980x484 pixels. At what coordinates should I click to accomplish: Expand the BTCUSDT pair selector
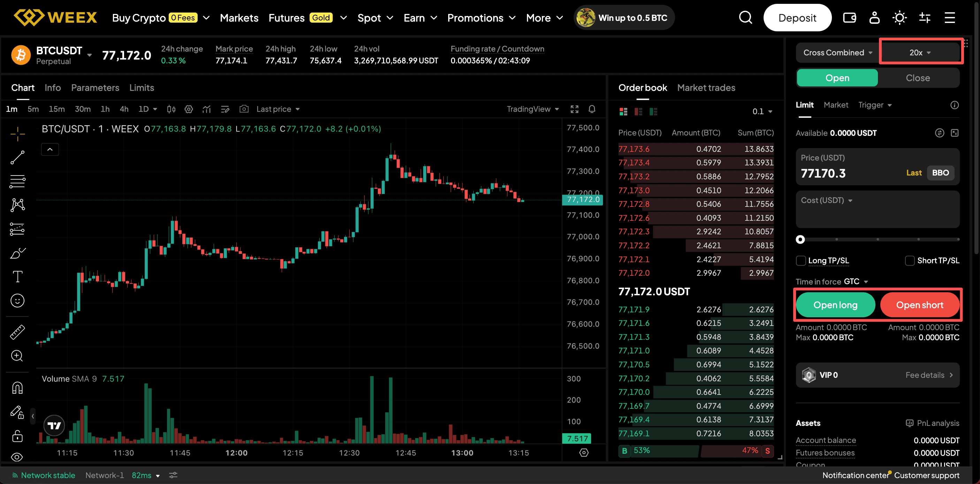[x=90, y=55]
